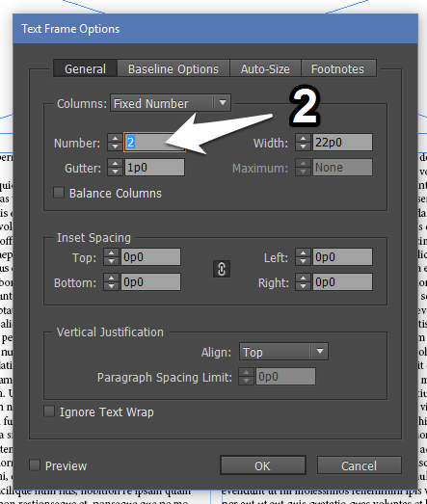Toggle the inset link chain icon

(222, 269)
